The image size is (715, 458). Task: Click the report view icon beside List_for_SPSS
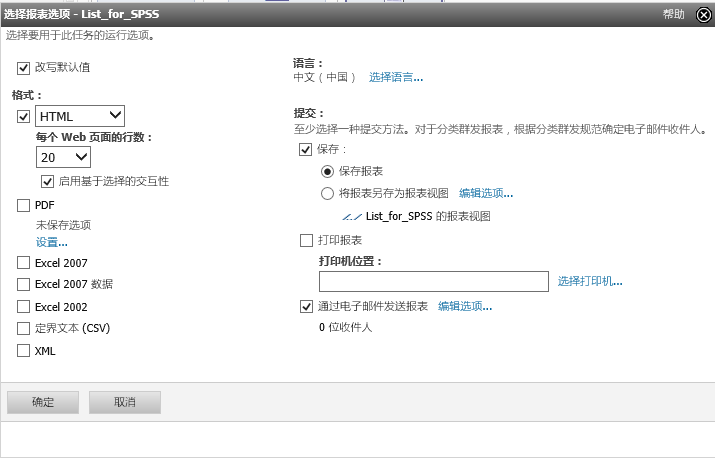pos(352,217)
